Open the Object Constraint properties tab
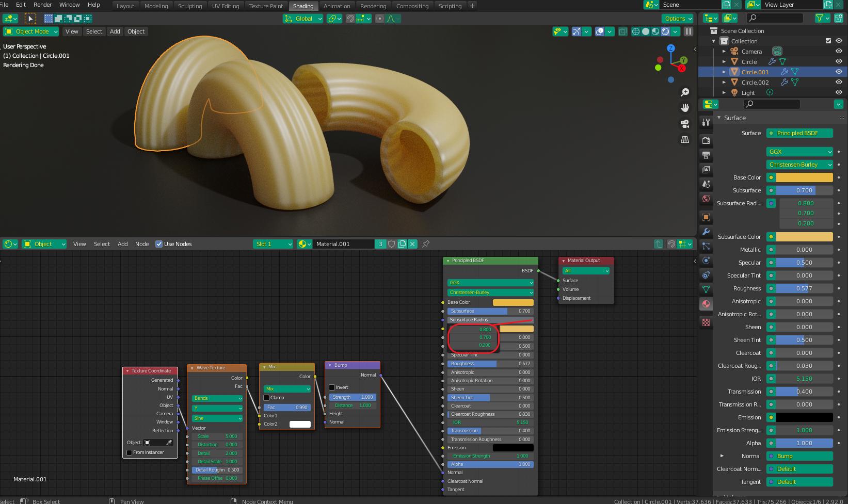 pos(706,275)
